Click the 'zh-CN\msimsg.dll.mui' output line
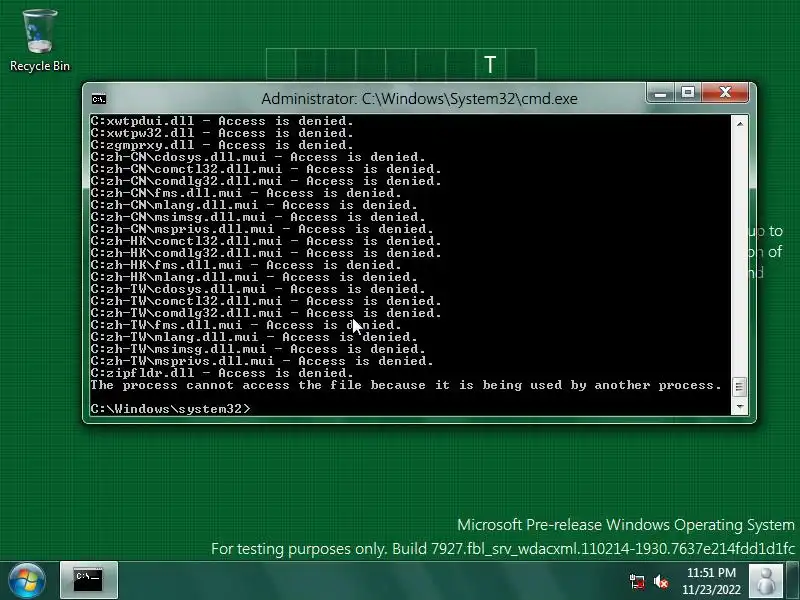This screenshot has width=800, height=600. point(258,217)
